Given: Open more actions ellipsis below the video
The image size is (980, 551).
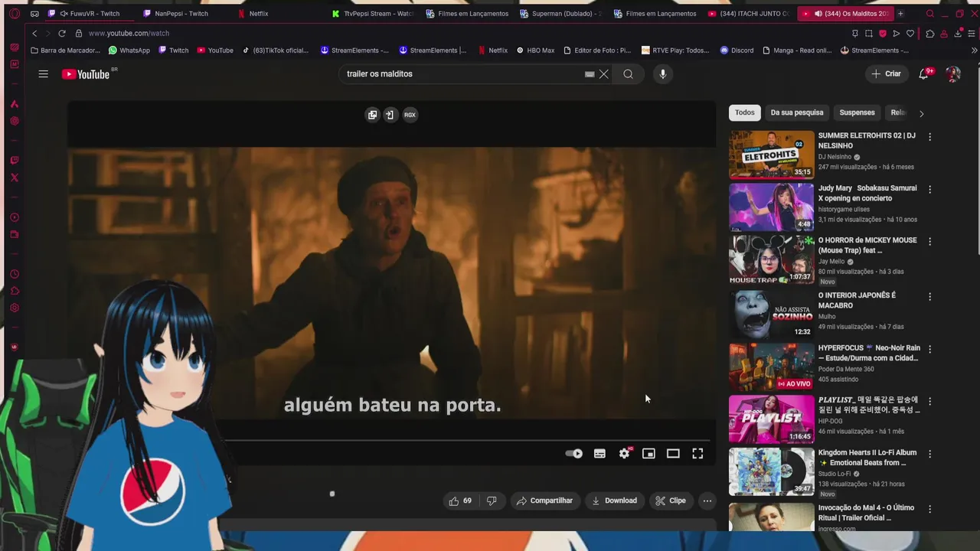Looking at the screenshot, I should 707,500.
